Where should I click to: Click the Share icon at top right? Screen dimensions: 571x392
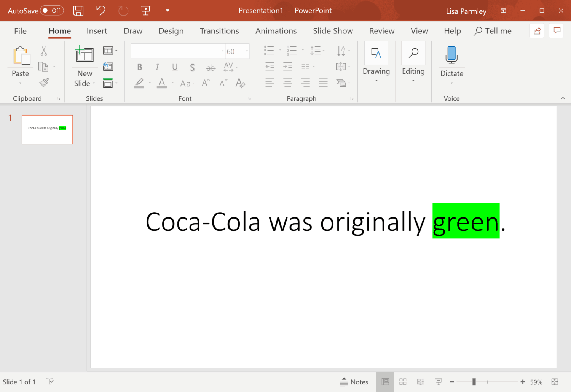pos(537,31)
